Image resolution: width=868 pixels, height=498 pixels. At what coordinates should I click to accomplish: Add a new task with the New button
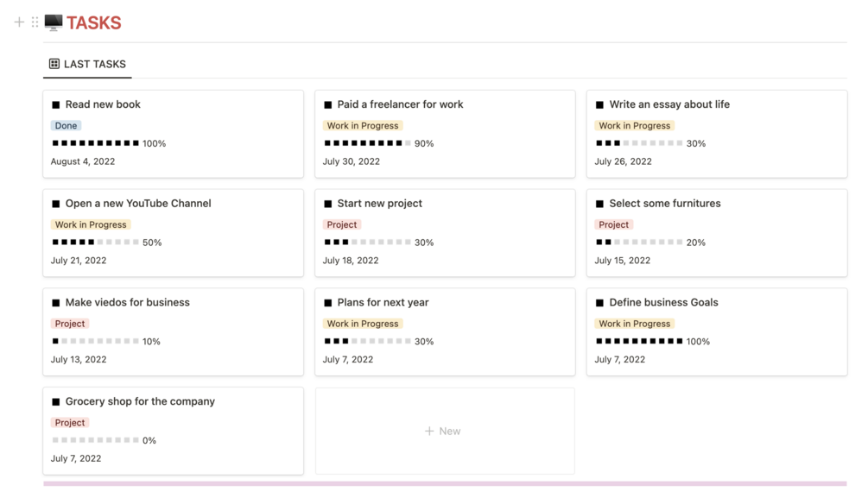[x=444, y=431]
